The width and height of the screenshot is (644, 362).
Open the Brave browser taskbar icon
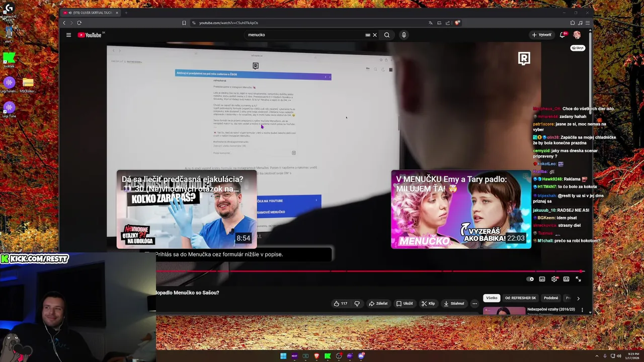coord(316,356)
